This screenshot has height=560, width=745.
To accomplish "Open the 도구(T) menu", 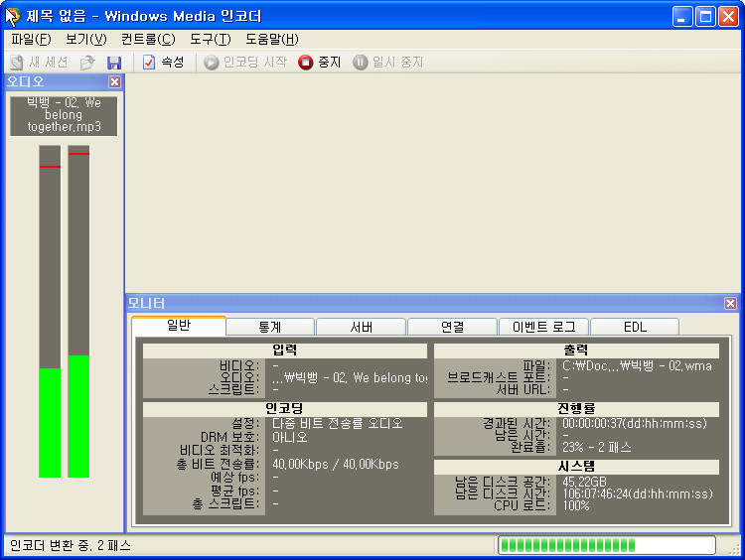I will coord(210,39).
